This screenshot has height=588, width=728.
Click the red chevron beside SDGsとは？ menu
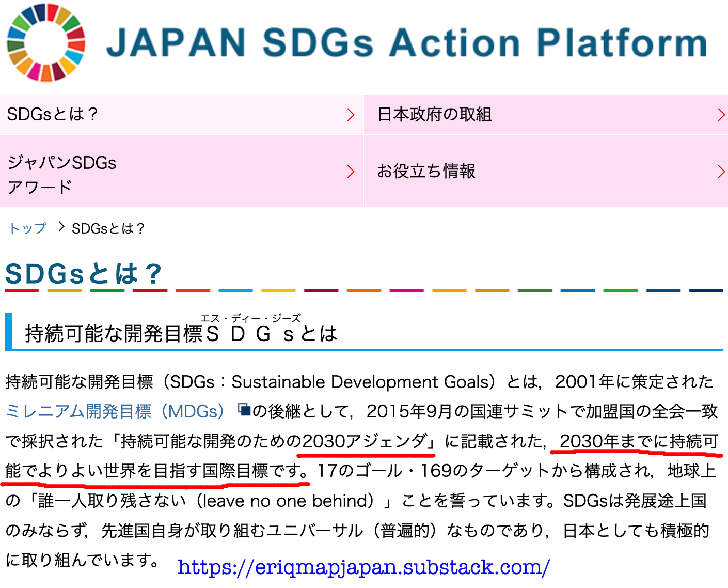point(351,115)
